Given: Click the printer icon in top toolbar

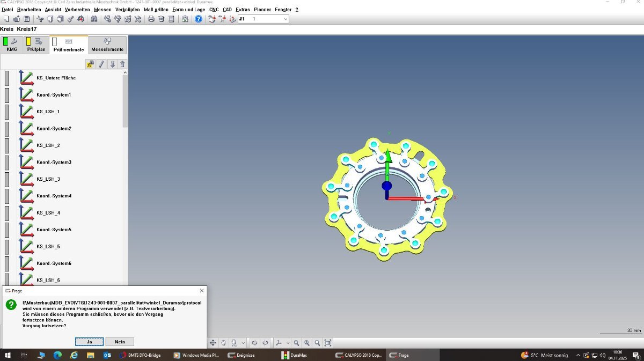Looking at the screenshot, I should [x=151, y=19].
